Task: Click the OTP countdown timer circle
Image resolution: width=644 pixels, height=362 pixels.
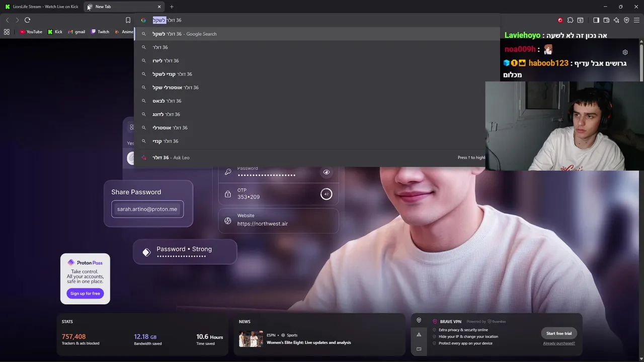Action: 326,194
